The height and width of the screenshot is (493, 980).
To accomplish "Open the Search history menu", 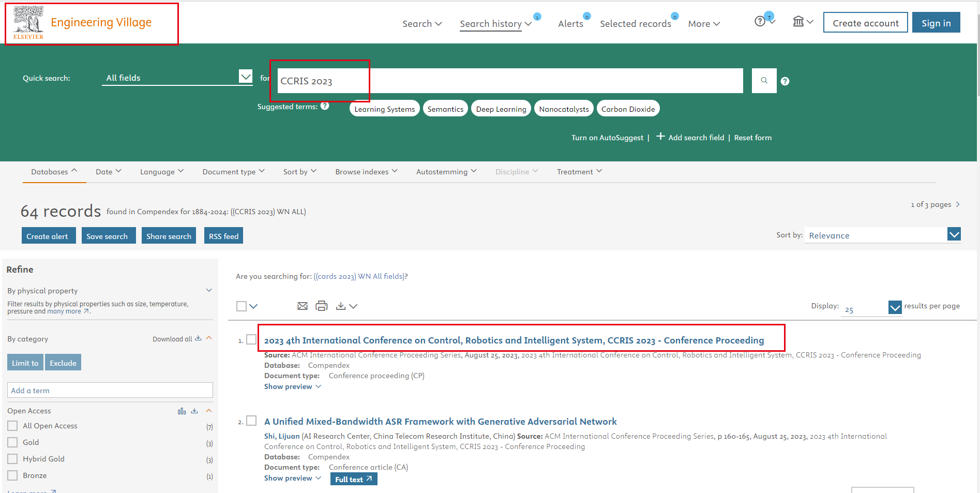I will tap(495, 24).
